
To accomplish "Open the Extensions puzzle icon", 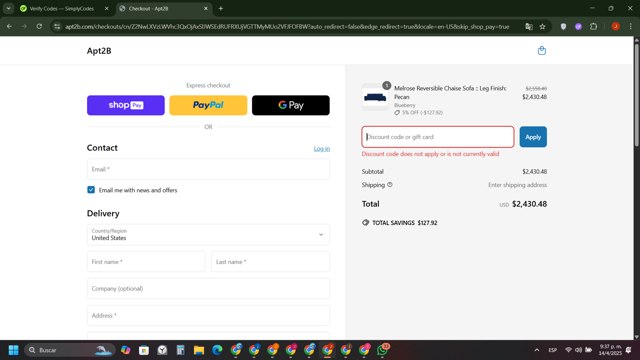I will tap(593, 27).
